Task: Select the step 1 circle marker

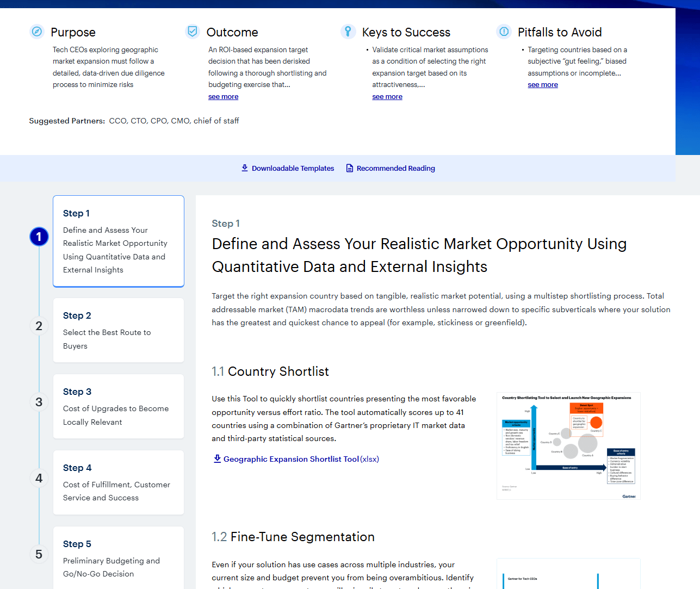Action: pyautogui.click(x=39, y=237)
